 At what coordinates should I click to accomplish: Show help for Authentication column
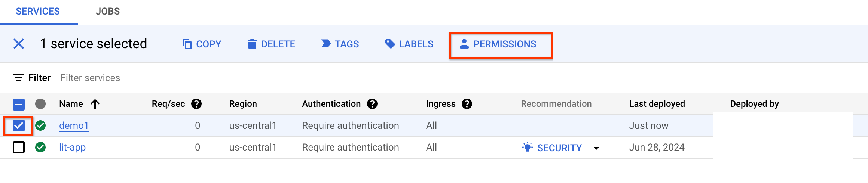[x=372, y=104]
